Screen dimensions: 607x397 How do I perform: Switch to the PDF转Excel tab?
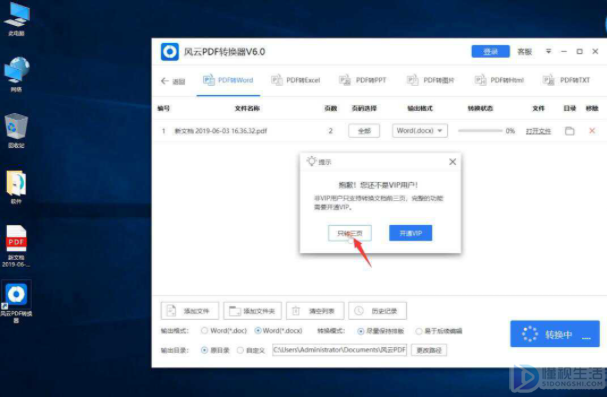(296, 80)
